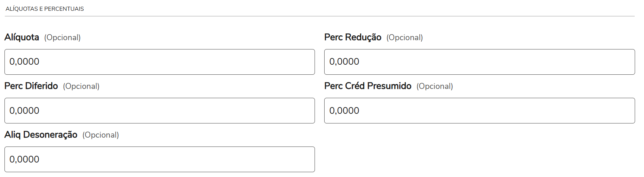
Task: Click into the Perc Créd Presumido field
Action: tap(479, 110)
